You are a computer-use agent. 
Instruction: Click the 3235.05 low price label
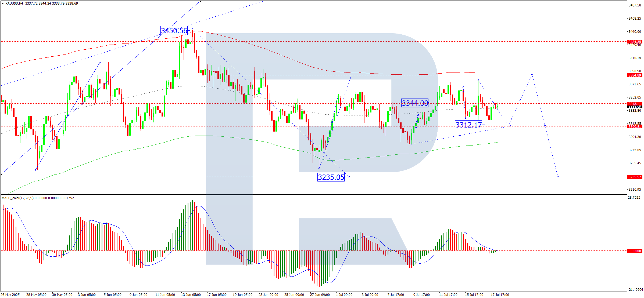tap(331, 177)
